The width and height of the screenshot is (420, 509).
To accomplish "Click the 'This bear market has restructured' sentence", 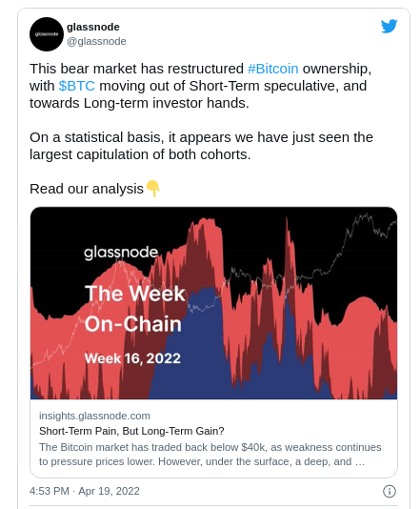I will (200, 86).
